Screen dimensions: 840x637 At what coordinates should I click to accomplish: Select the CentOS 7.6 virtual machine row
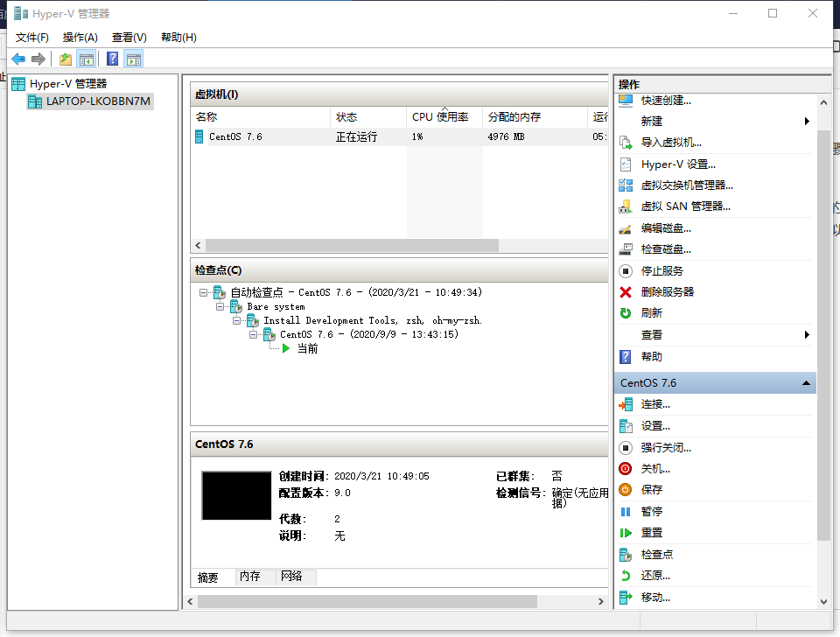point(400,136)
